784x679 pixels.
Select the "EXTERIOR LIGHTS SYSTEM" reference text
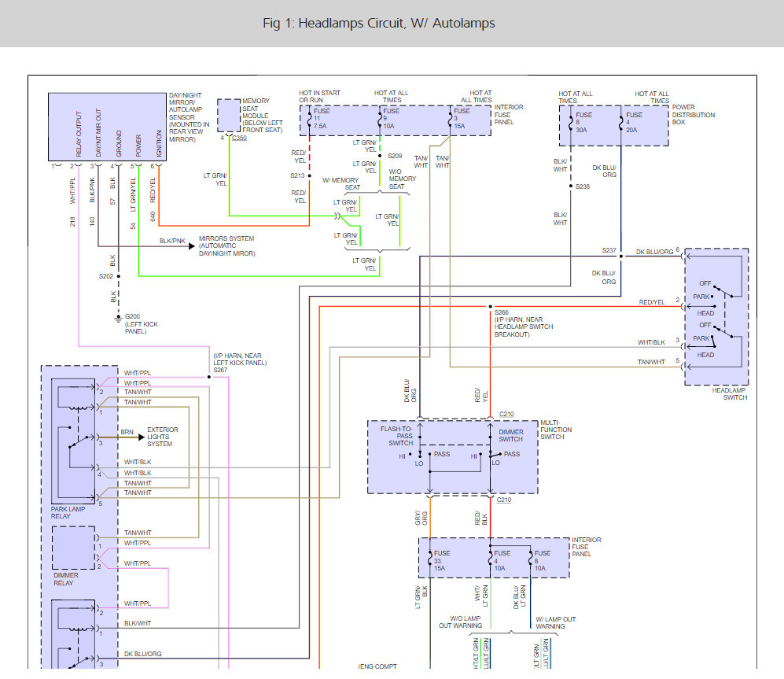(163, 437)
